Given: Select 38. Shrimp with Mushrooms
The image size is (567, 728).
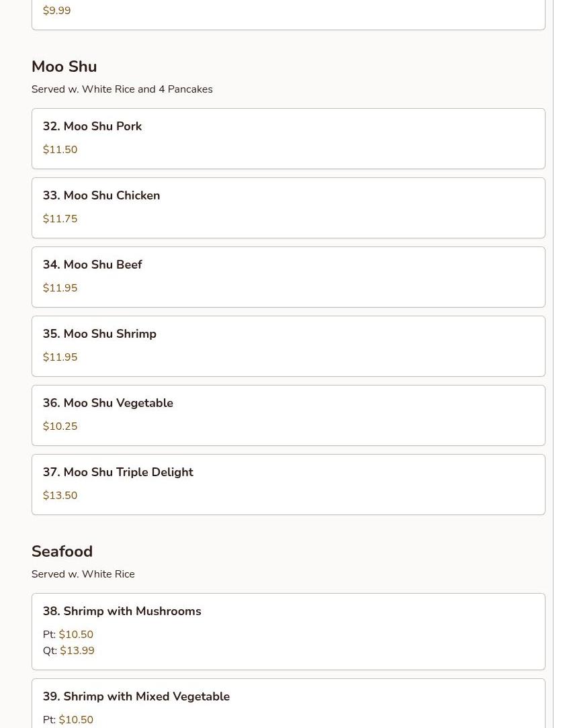Looking at the screenshot, I should 288,631.
